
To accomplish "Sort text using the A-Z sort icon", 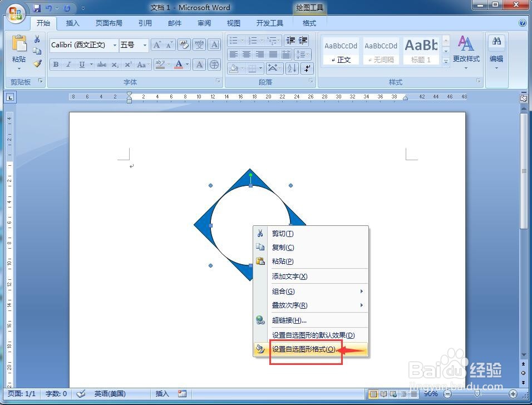I will [292, 68].
